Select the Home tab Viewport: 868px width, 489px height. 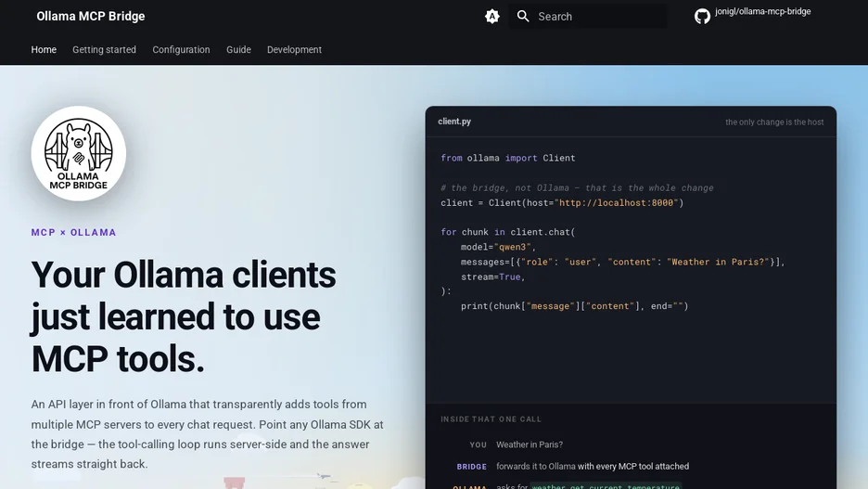tap(44, 50)
